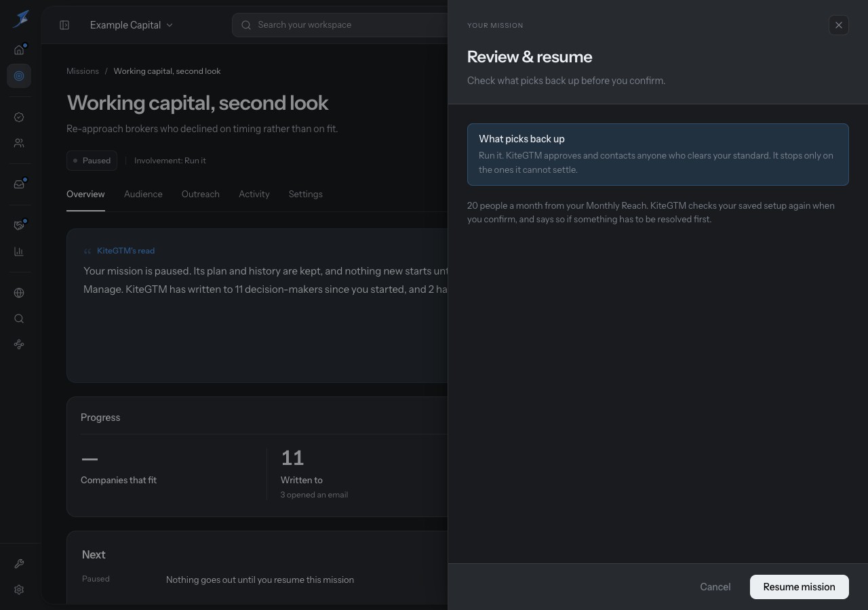Click the Involvement: Run it label
Screen dimensions: 868x610
point(170,161)
